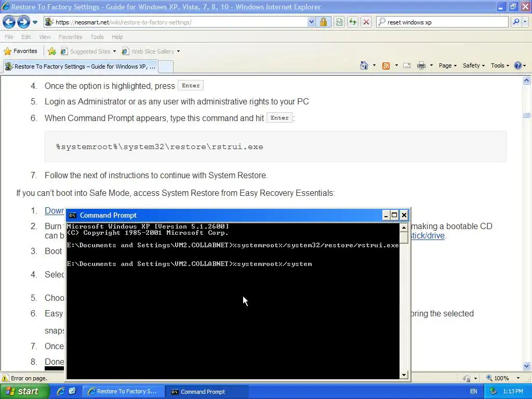Expand the feeds dropdown arrow

point(396,65)
